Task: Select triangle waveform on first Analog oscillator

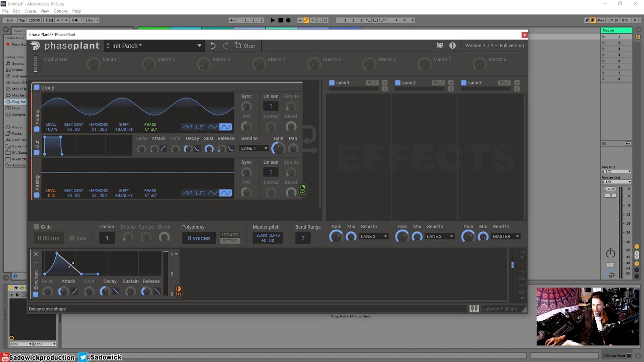Action: [x=213, y=127]
